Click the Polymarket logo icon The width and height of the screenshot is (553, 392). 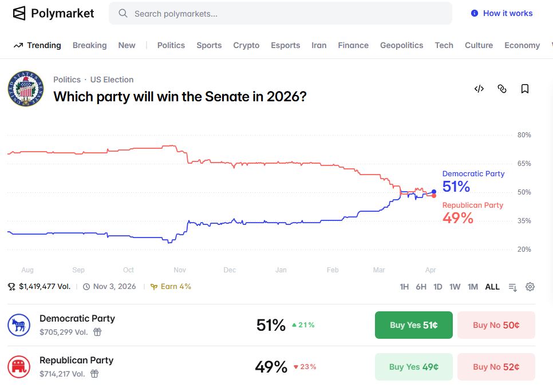tap(19, 13)
